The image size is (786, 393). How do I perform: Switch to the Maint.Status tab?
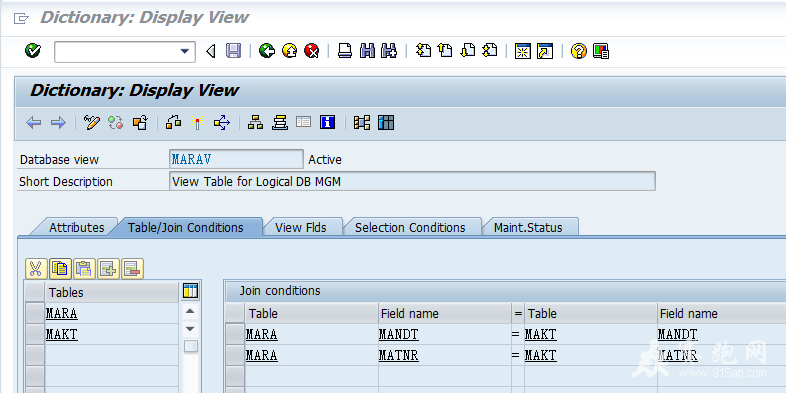click(x=528, y=227)
